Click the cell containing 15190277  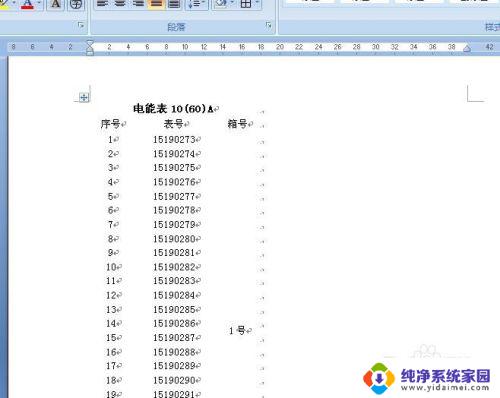pyautogui.click(x=174, y=196)
